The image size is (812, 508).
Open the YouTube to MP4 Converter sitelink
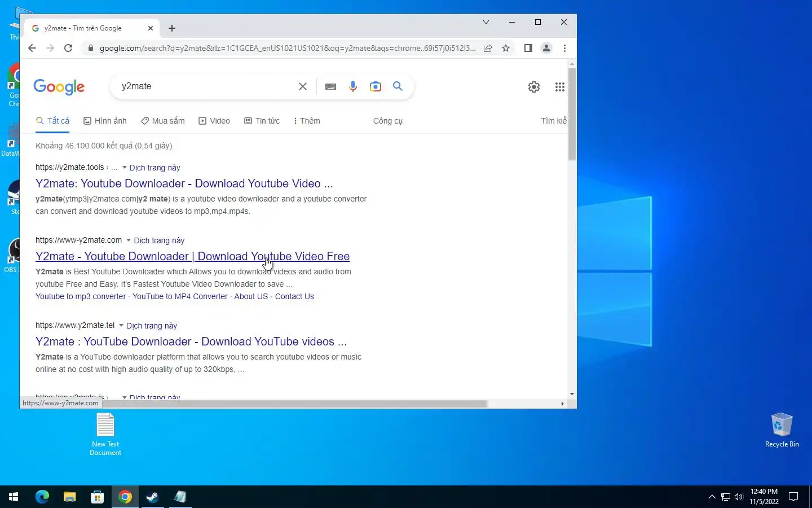(x=180, y=296)
